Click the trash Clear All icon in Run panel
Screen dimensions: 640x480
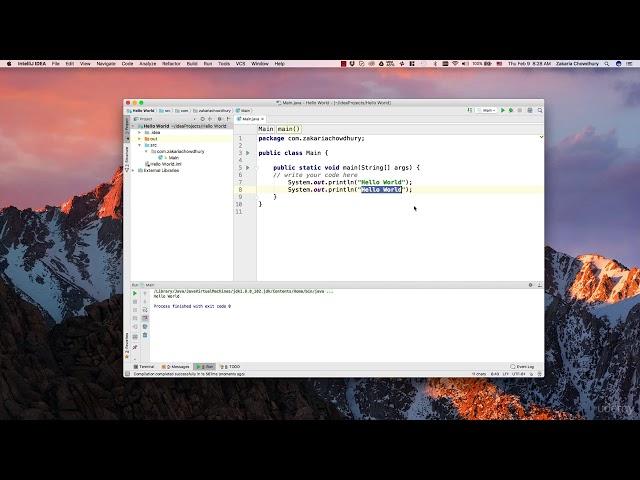click(x=145, y=335)
